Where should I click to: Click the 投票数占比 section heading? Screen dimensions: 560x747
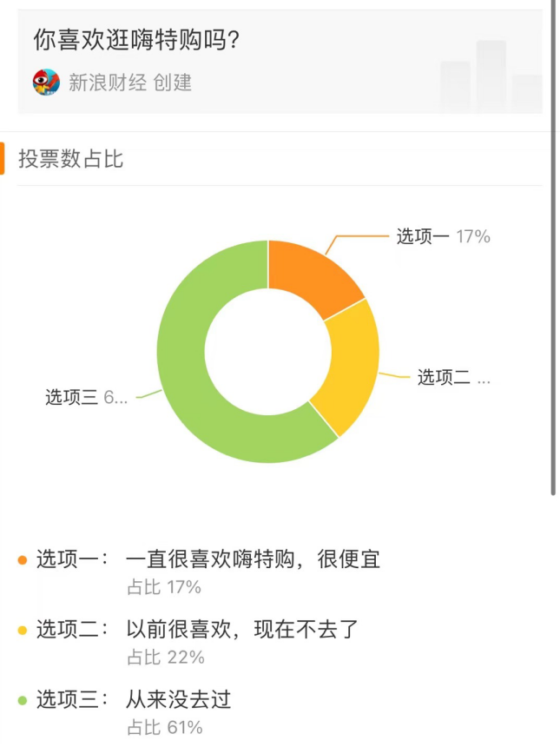click(x=71, y=159)
